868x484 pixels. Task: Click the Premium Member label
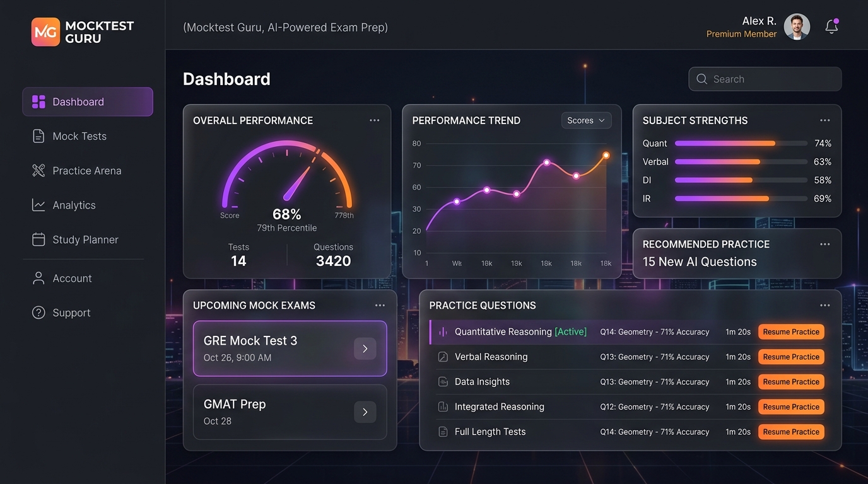(x=741, y=35)
